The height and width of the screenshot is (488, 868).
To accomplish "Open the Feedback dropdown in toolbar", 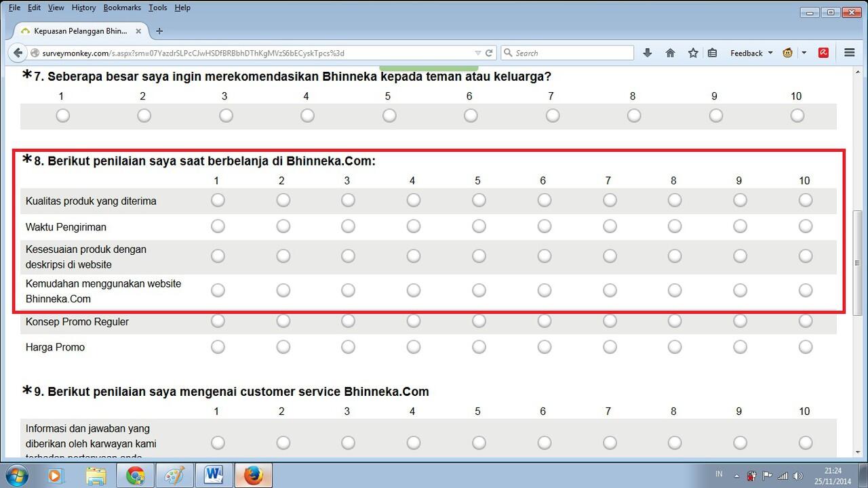I will point(751,53).
